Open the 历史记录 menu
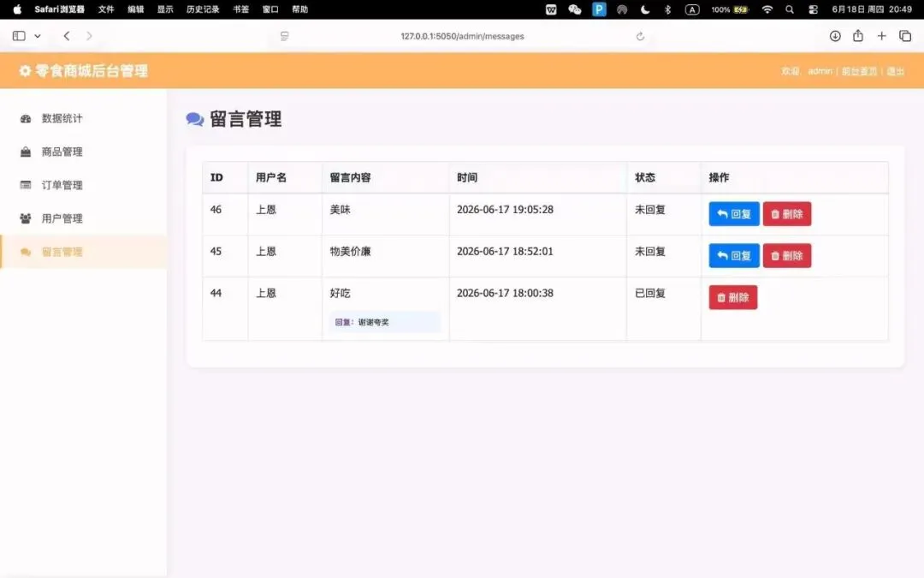924x578 pixels. (x=203, y=9)
